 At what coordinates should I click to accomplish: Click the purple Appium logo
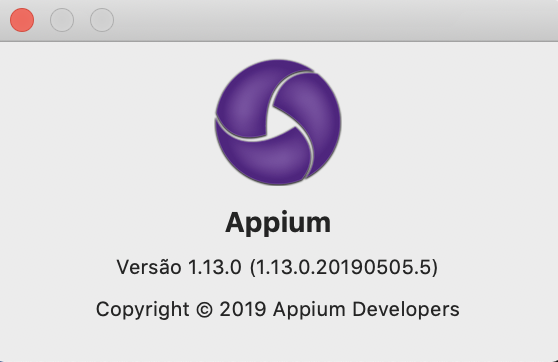[278, 122]
